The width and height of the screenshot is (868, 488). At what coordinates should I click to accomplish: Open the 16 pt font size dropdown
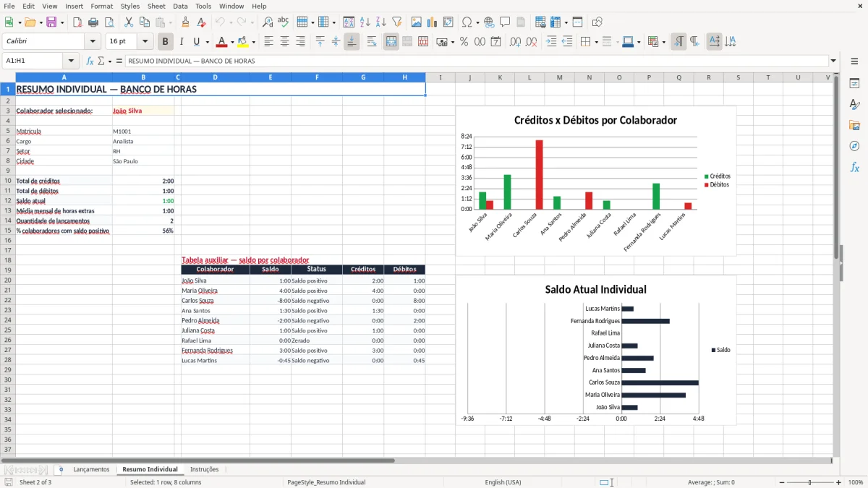[x=145, y=42]
